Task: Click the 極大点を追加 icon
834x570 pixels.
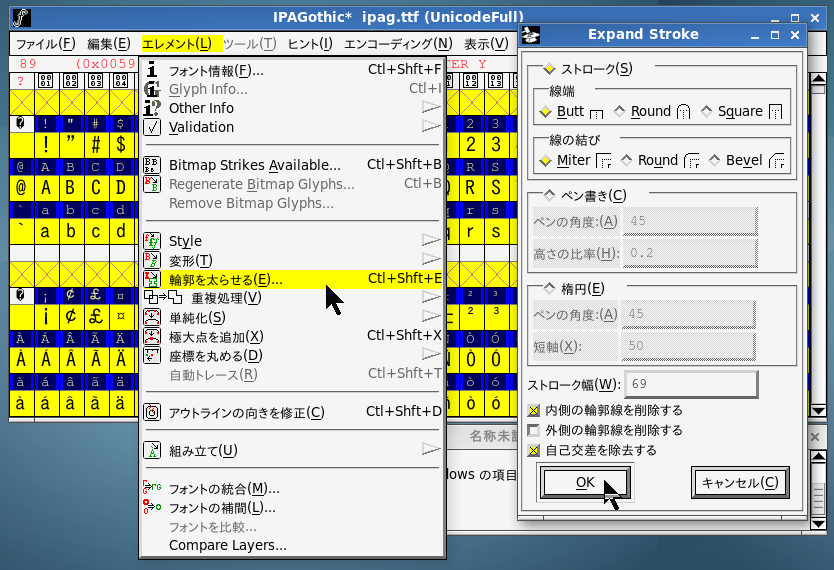Action: pos(152,337)
